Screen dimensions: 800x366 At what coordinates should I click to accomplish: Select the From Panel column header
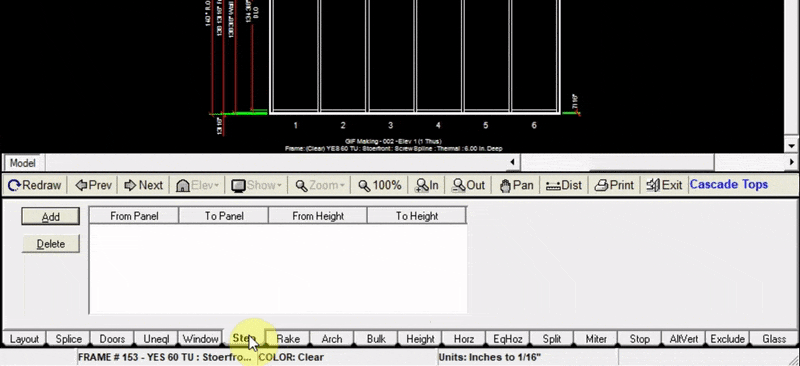[x=134, y=216]
